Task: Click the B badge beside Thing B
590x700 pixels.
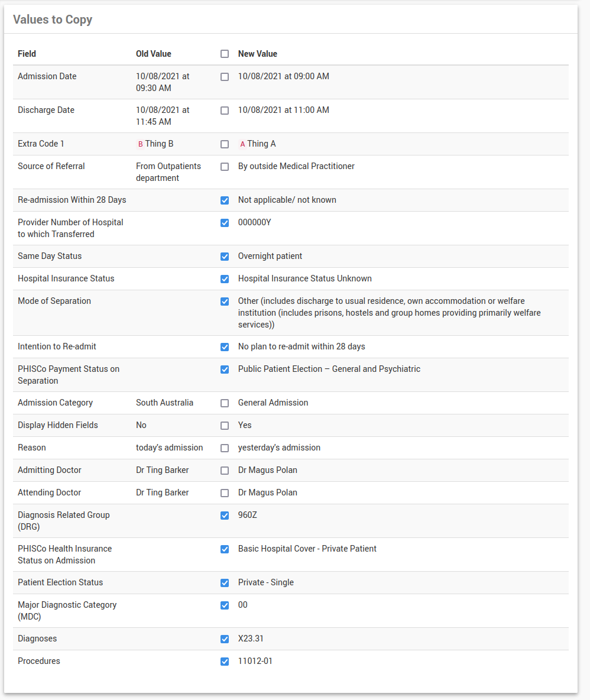Action: pos(140,144)
